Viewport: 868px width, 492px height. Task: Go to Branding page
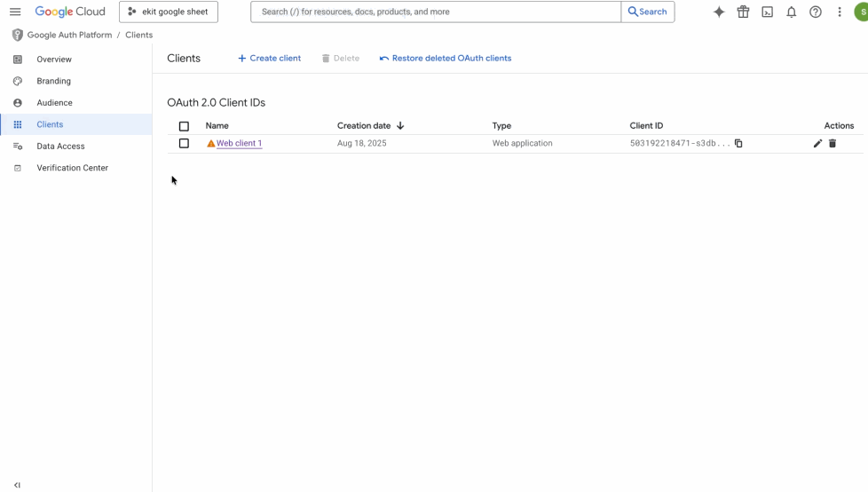coord(54,81)
